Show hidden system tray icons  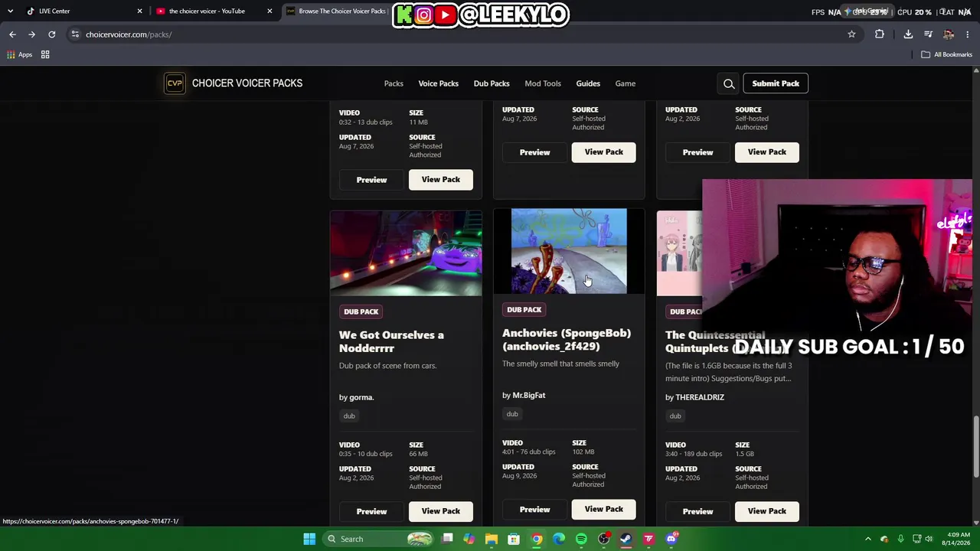click(x=868, y=539)
